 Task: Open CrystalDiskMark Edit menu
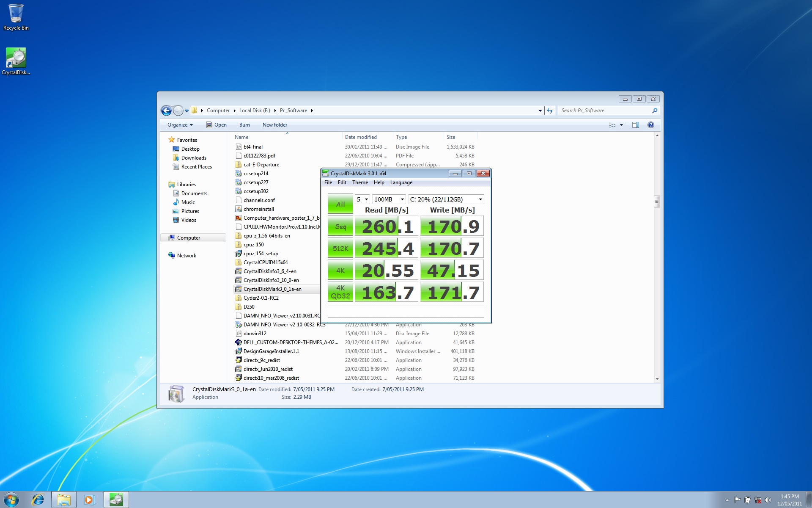click(x=342, y=182)
